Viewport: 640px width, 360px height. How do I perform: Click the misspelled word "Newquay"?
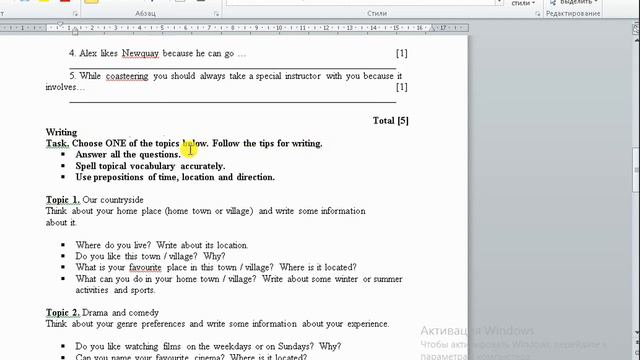point(140,53)
